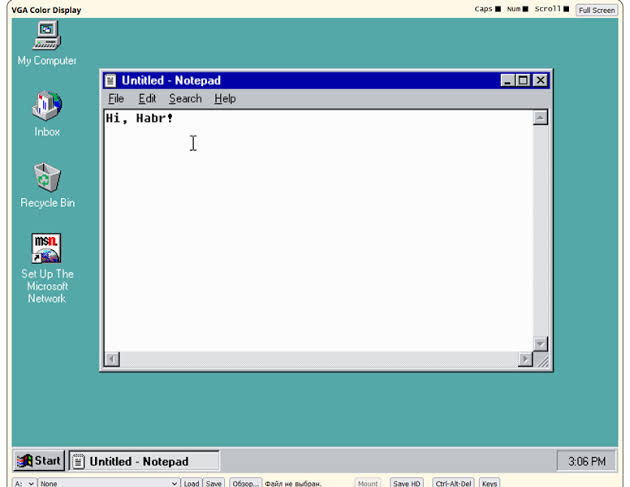Open the Start menu
Image resolution: width=630 pixels, height=487 pixels.
pos(39,460)
